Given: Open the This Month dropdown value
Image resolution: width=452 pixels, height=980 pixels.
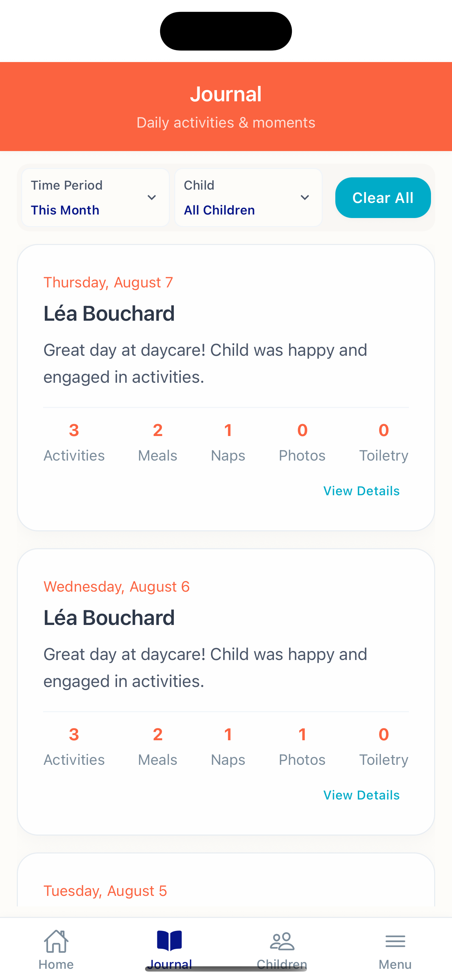Looking at the screenshot, I should click(65, 210).
